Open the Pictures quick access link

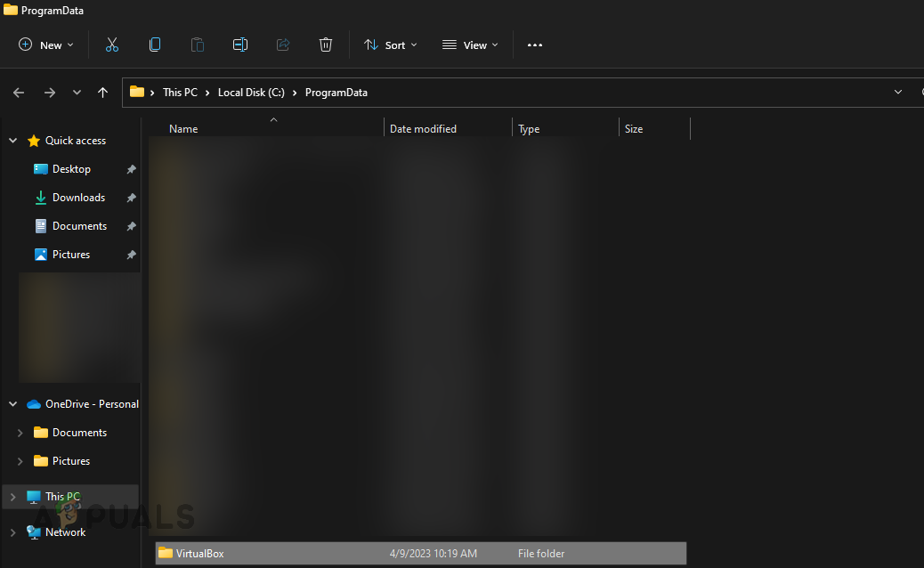point(69,254)
